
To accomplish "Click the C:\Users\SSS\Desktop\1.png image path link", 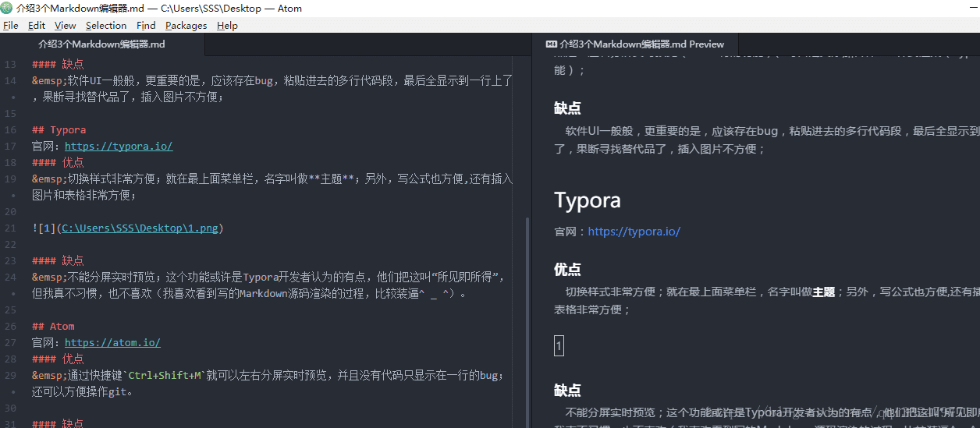I will click(140, 228).
